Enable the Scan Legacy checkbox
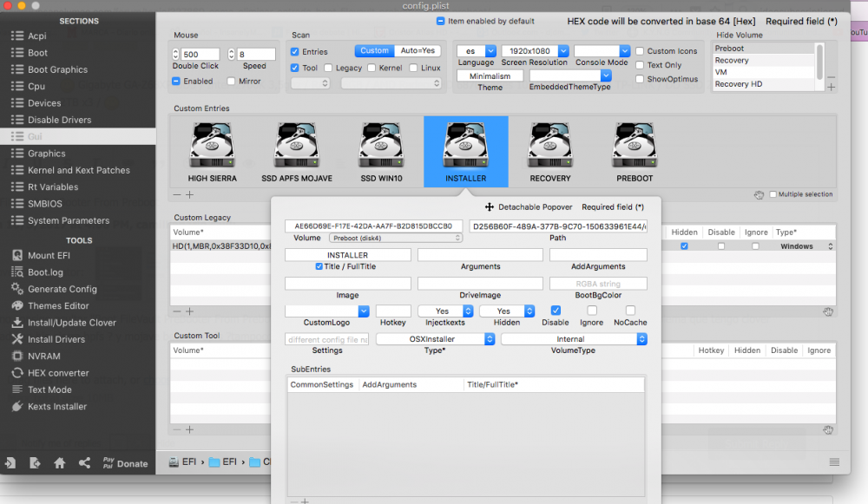Viewport: 868px width, 504px height. click(328, 68)
